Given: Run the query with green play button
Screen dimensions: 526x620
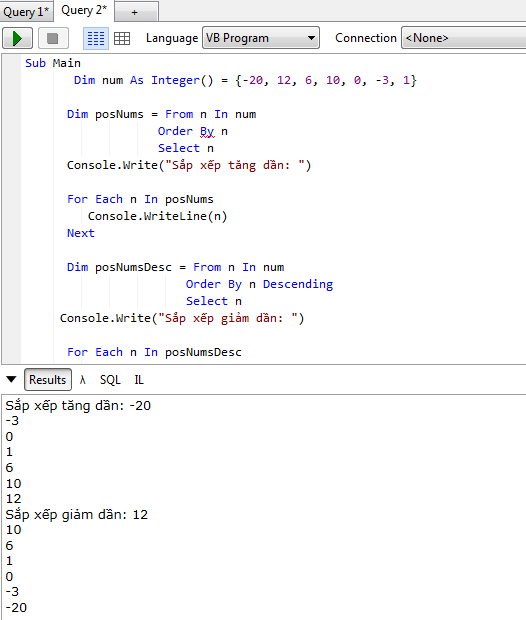Looking at the screenshot, I should pos(17,38).
